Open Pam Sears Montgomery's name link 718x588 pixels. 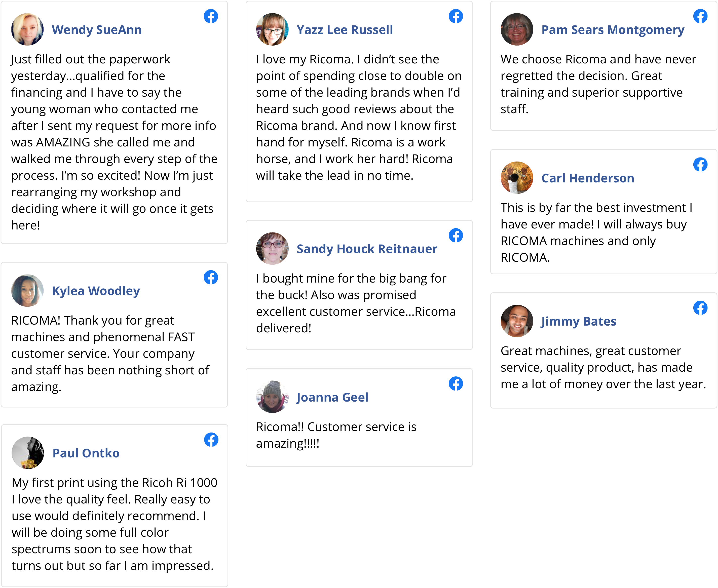(x=613, y=30)
